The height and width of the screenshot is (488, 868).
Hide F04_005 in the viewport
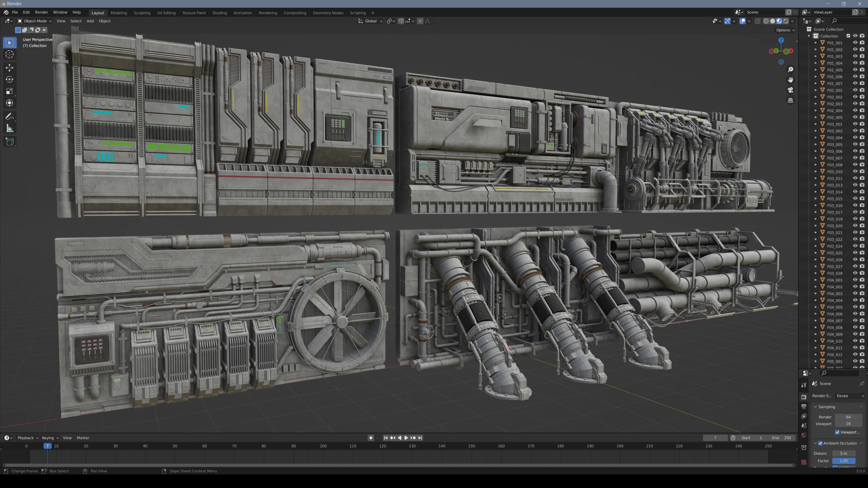[855, 307]
